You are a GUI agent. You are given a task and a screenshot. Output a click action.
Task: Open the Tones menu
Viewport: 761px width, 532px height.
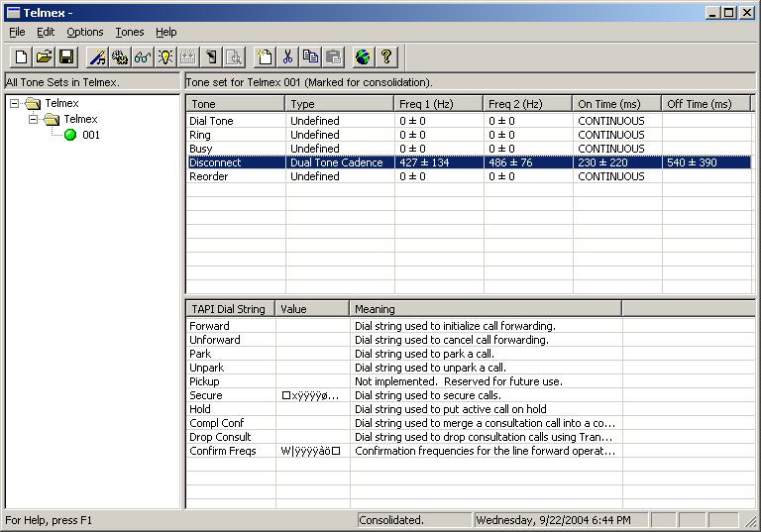(130, 32)
